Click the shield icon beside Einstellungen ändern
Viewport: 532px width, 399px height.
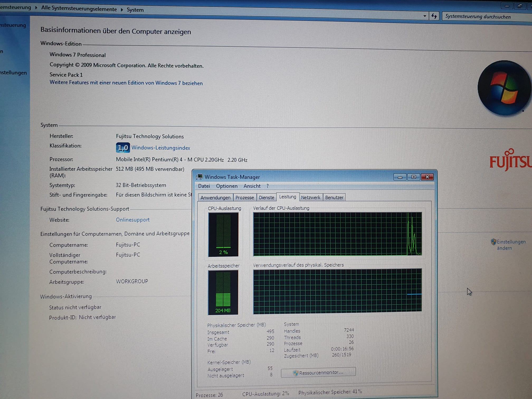[493, 241]
